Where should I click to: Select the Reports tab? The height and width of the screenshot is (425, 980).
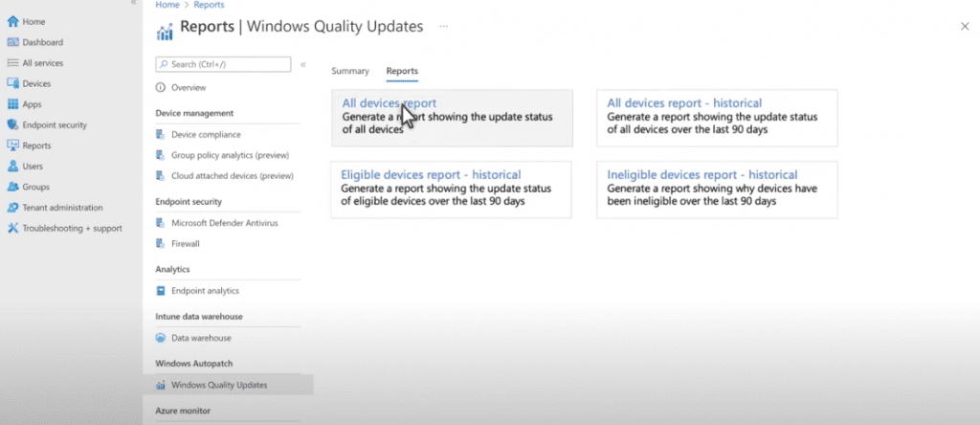pos(402,71)
